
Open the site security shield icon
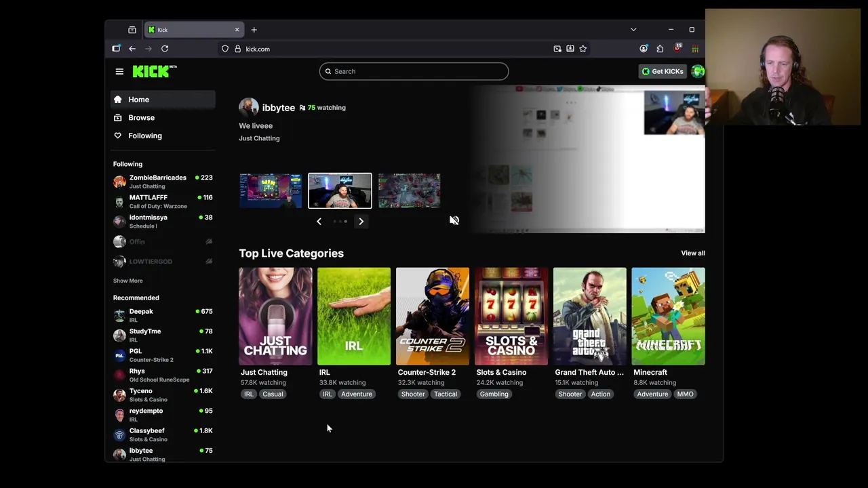(225, 49)
